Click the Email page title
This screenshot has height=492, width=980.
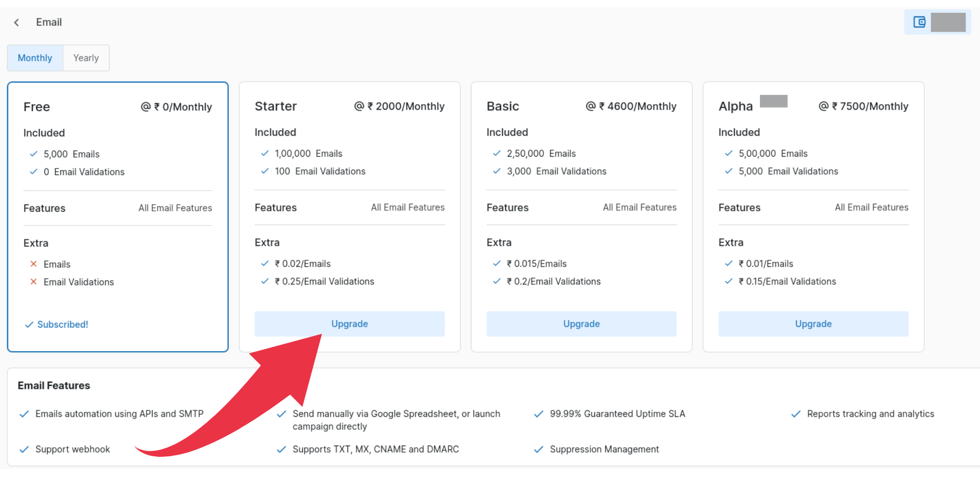(49, 22)
